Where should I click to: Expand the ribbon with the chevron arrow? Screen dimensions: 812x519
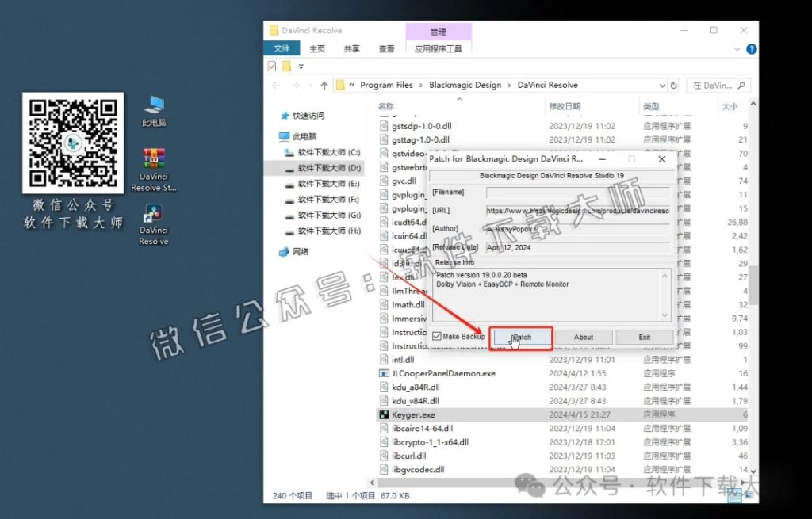coord(736,48)
